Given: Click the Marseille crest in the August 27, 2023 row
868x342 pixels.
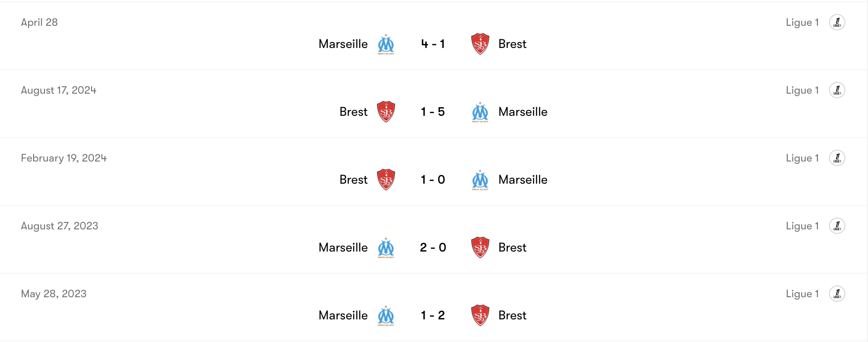Looking at the screenshot, I should pos(386,247).
